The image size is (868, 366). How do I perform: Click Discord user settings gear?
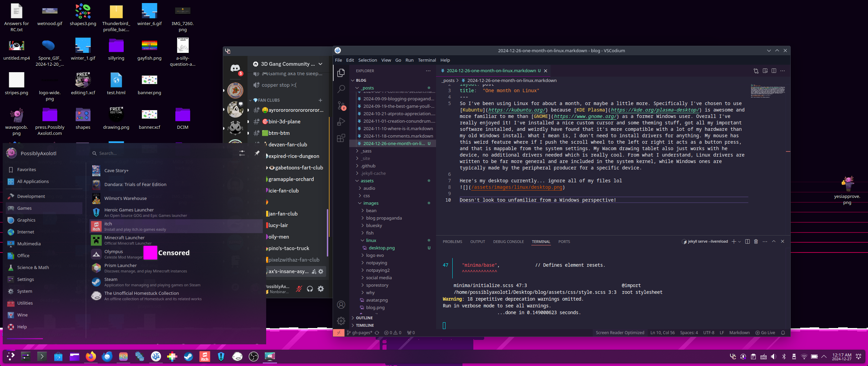[321, 289]
